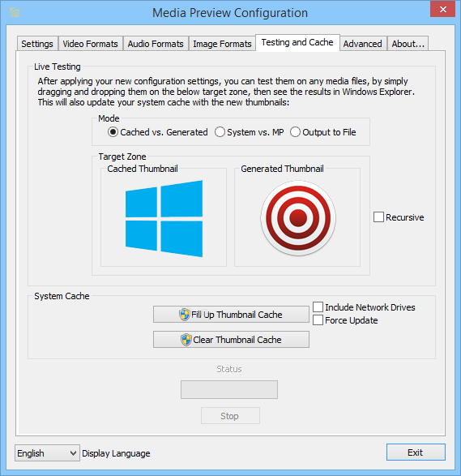Open the Display Language dropdown
This screenshot has width=461, height=476.
(47, 453)
